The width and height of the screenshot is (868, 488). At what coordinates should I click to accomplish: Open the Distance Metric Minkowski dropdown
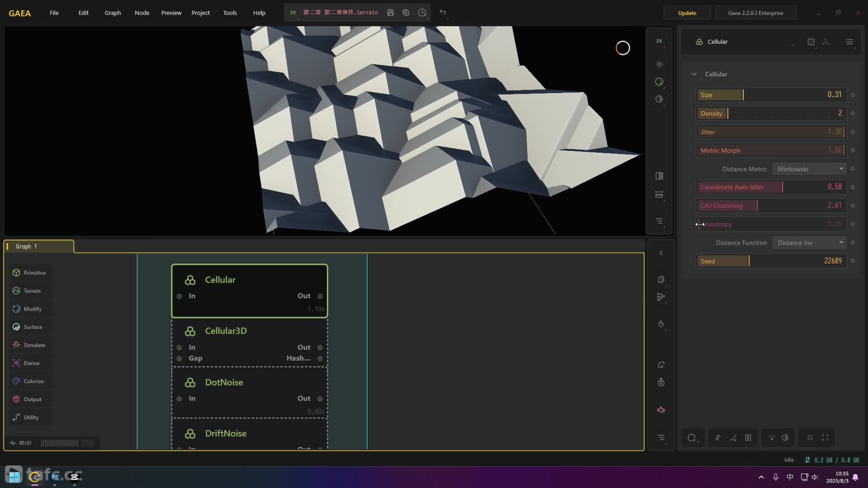pos(809,169)
